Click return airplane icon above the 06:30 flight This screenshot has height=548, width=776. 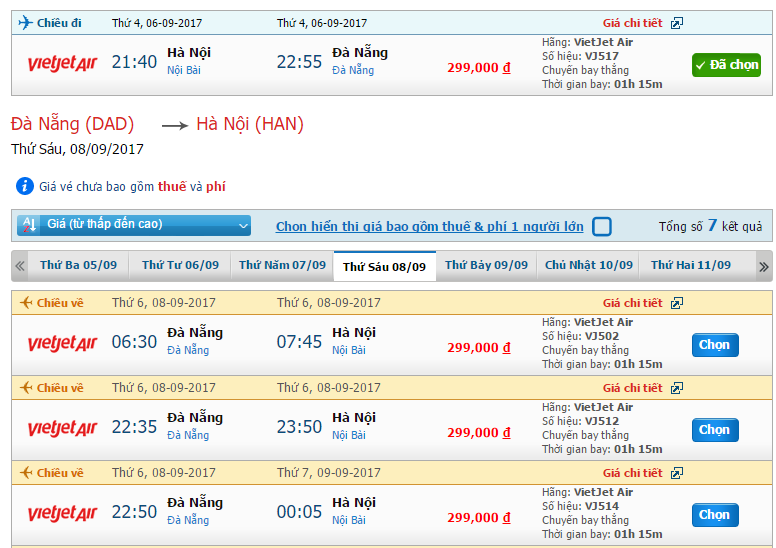pos(26,302)
